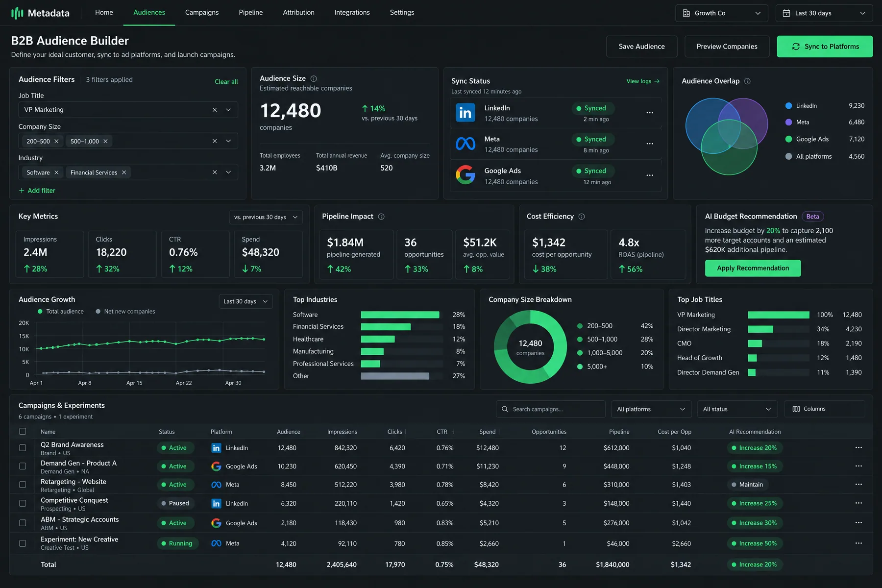882x588 pixels.
Task: Remove the Software industry chip
Action: tap(56, 172)
